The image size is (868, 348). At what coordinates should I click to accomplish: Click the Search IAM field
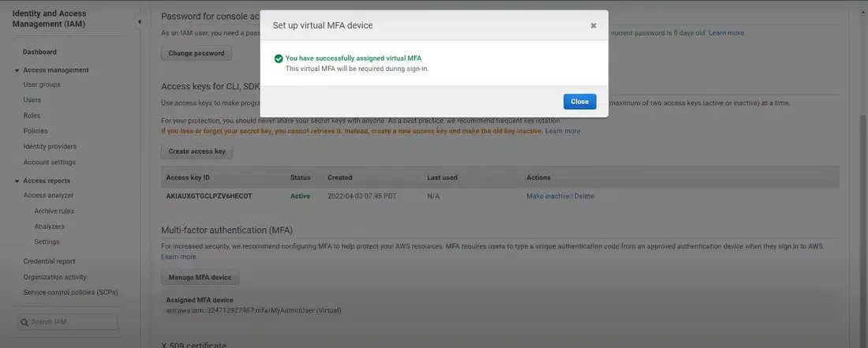click(x=68, y=322)
